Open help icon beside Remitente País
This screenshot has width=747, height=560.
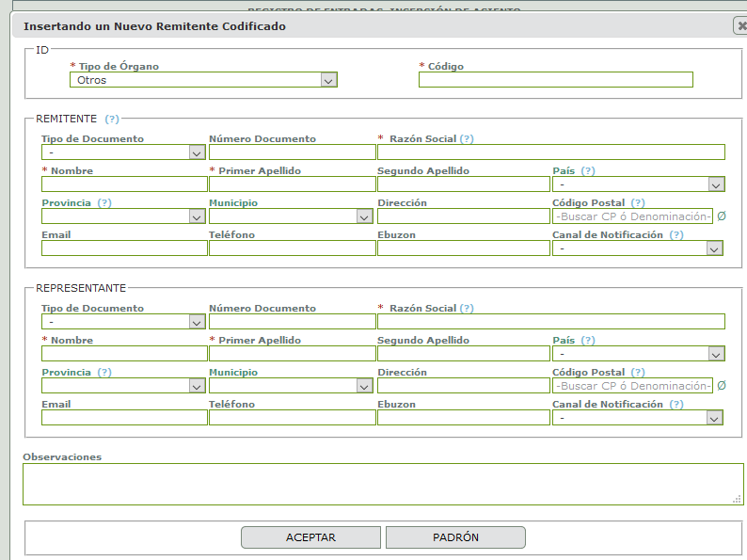[588, 170]
